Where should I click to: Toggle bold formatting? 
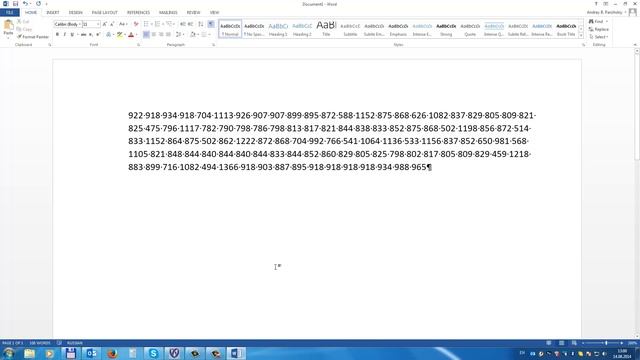pyautogui.click(x=57, y=35)
